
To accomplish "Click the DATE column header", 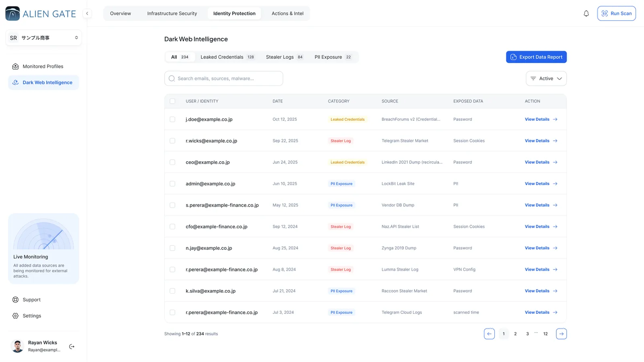I will (278, 101).
